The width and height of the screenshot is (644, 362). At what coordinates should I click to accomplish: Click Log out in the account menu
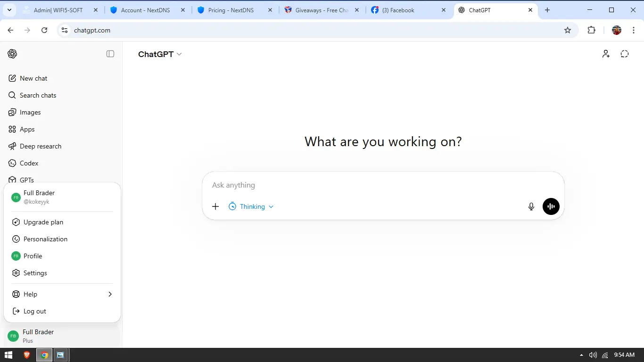coord(62,311)
